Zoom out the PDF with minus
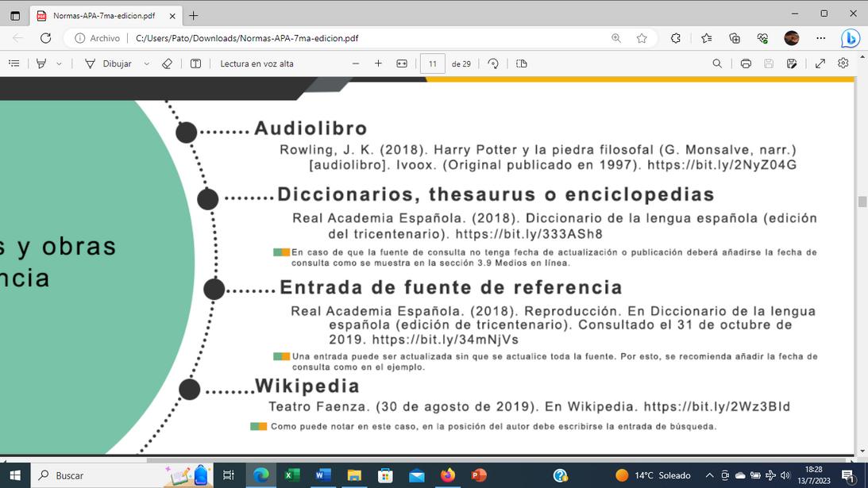The height and width of the screenshot is (488, 868). [356, 63]
